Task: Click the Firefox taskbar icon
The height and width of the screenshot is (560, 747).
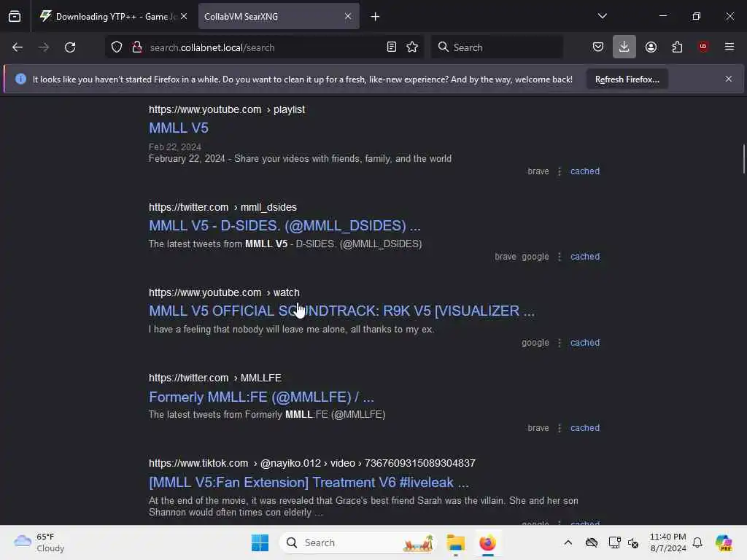Action: coord(487,542)
